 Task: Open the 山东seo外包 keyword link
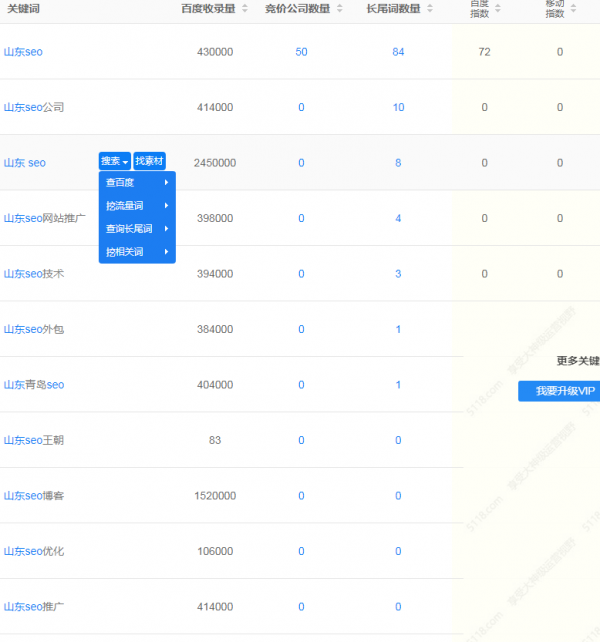pyautogui.click(x=33, y=329)
